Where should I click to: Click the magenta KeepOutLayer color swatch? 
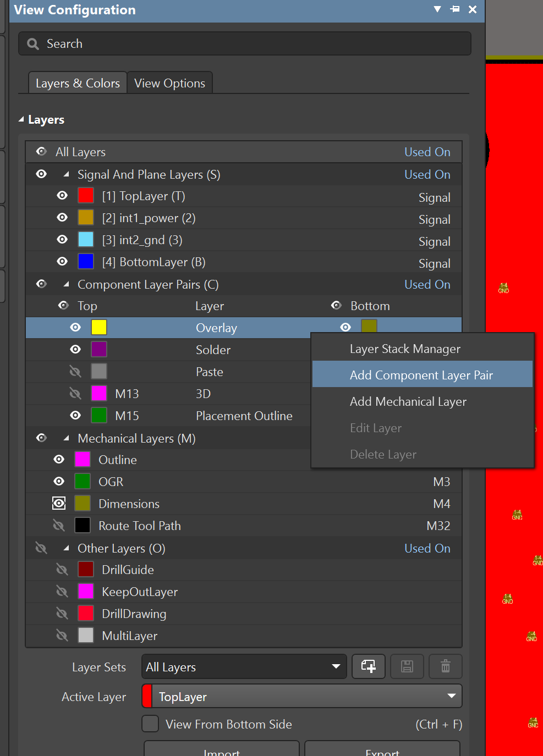pos(86,591)
